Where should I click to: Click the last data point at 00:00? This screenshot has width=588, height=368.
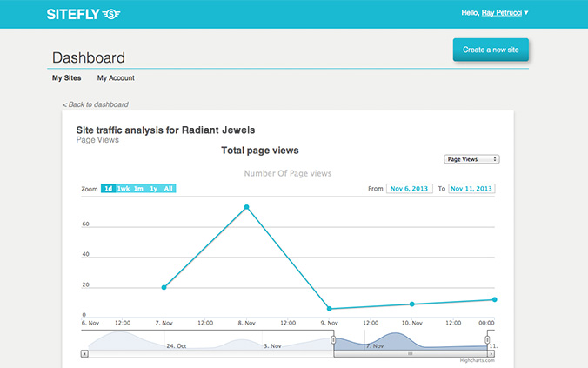click(494, 299)
